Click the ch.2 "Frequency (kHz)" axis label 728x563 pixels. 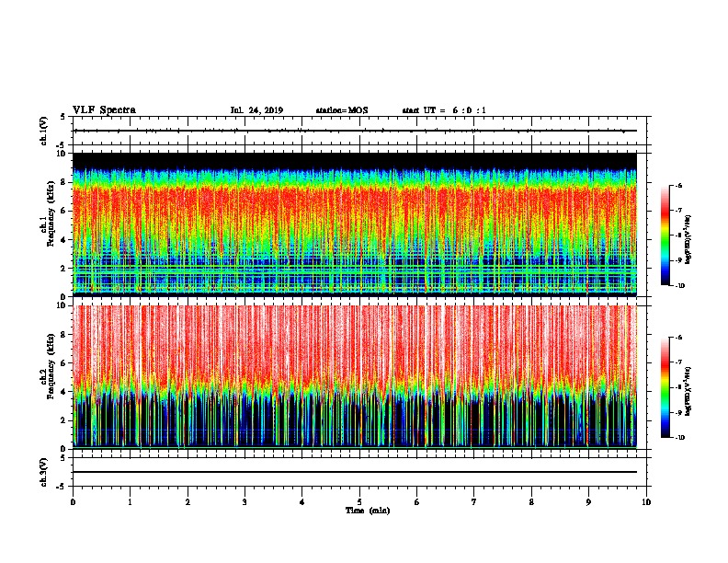(51, 365)
